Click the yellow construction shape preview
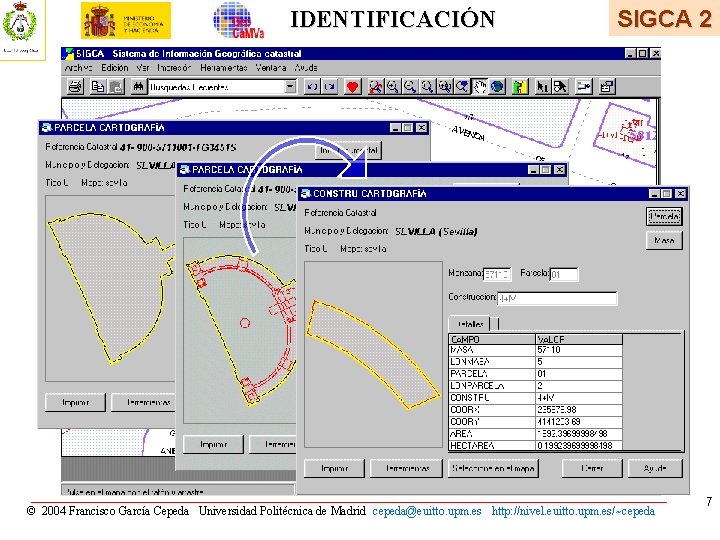Screen dimensions: 720x540 coord(373,354)
